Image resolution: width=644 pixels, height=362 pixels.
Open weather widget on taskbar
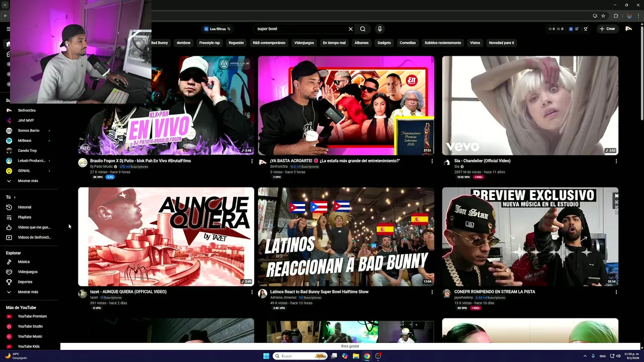pyautogui.click(x=17, y=356)
